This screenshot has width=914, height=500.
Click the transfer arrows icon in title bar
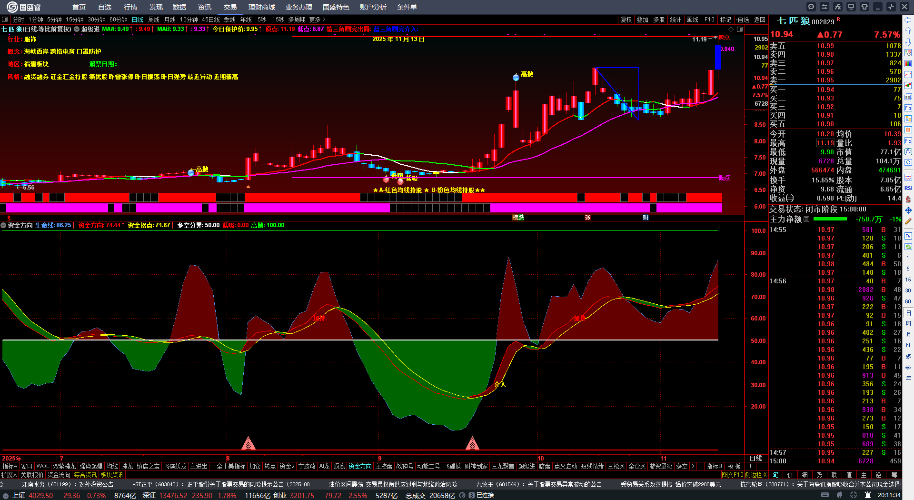(824, 6)
